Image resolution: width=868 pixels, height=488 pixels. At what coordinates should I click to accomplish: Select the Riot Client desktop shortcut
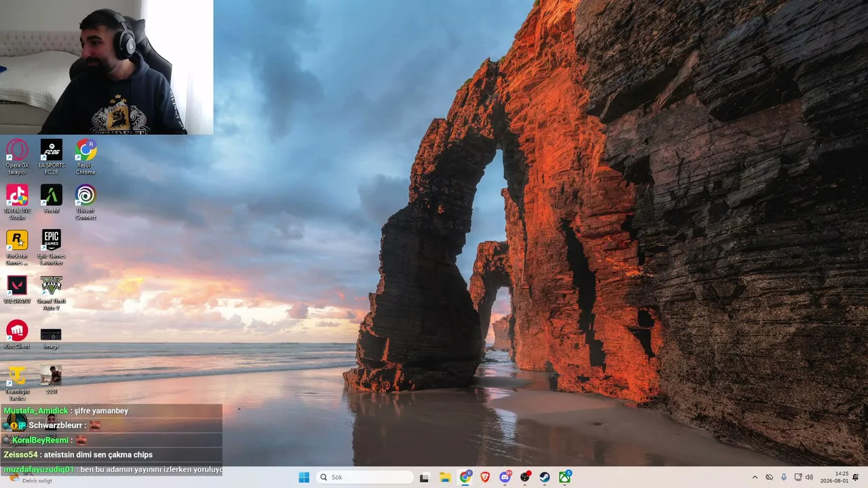click(x=17, y=335)
